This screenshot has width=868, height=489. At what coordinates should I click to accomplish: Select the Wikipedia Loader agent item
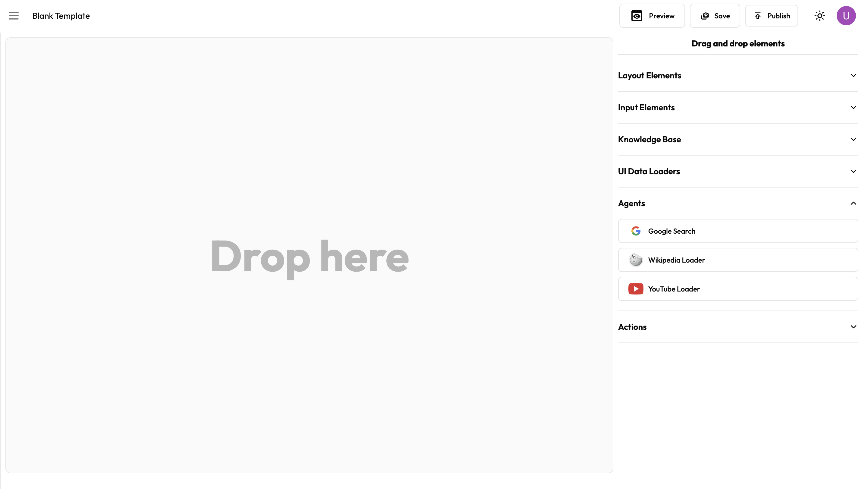pyautogui.click(x=738, y=260)
